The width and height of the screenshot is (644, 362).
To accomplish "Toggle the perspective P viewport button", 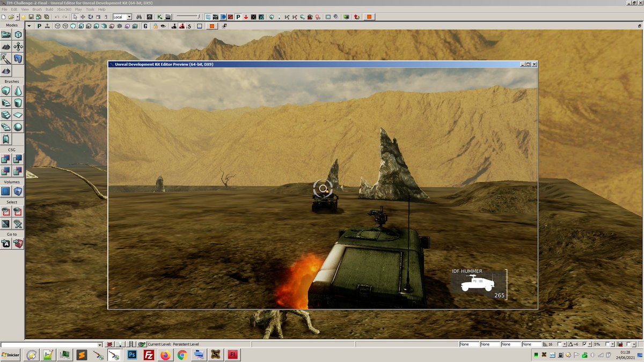I will tap(39, 26).
